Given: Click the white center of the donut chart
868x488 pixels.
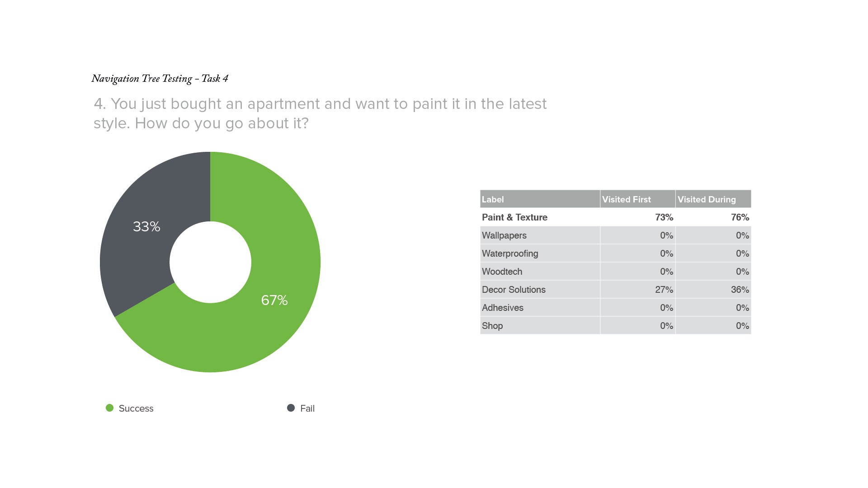Looking at the screenshot, I should point(210,262).
